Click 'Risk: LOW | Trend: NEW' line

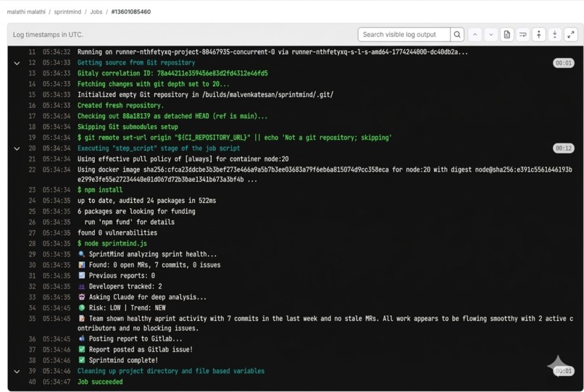pyautogui.click(x=122, y=308)
